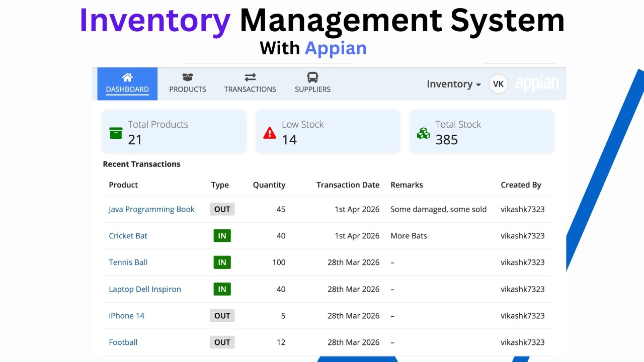Image resolution: width=644 pixels, height=362 pixels.
Task: Open the Football product link
Action: pyautogui.click(x=123, y=342)
